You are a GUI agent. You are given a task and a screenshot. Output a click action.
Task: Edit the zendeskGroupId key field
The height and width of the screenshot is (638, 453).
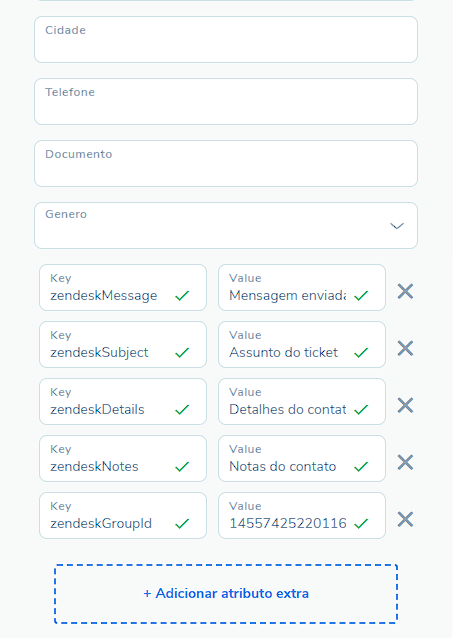point(123,516)
